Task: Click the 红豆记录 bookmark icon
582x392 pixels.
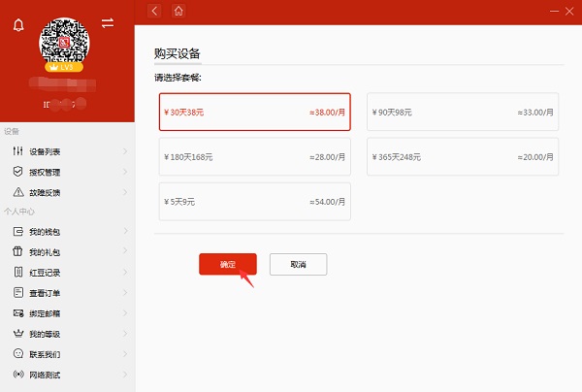Action: click(18, 272)
